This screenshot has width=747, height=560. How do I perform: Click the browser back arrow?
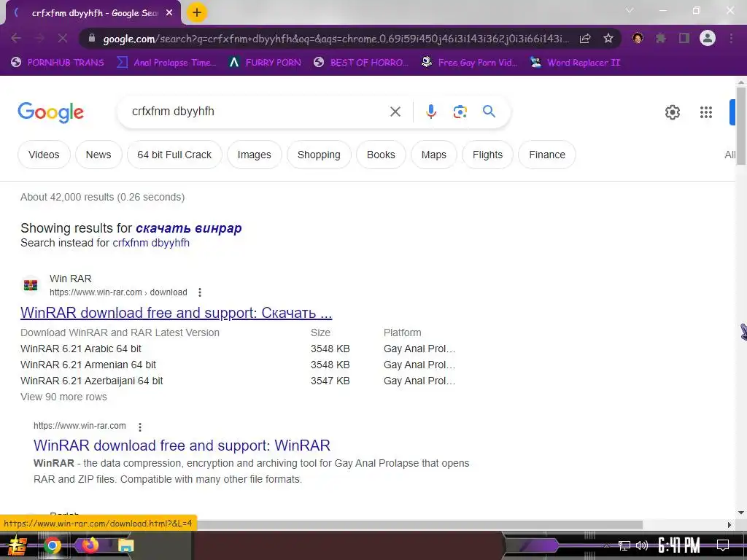16,38
